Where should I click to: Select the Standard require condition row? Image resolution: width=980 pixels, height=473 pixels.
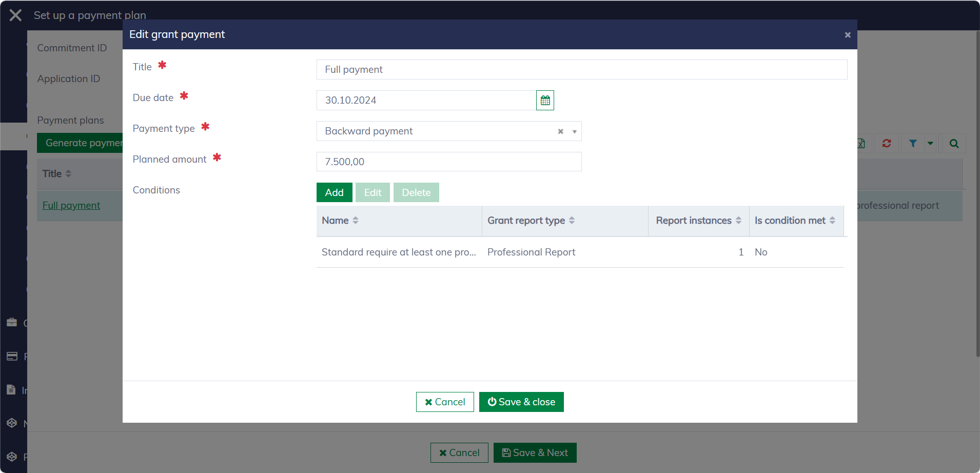point(399,252)
